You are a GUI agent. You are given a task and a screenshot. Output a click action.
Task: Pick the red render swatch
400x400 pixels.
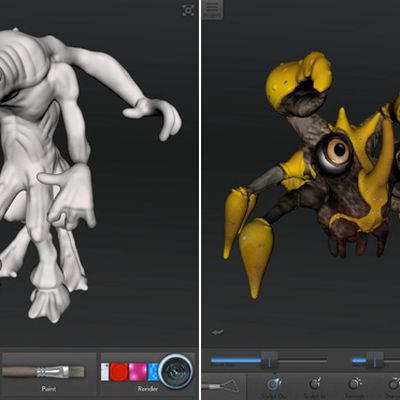click(119, 372)
